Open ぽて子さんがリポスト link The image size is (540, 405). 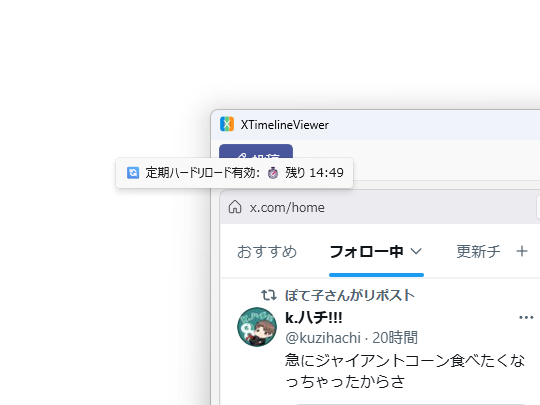(350, 295)
